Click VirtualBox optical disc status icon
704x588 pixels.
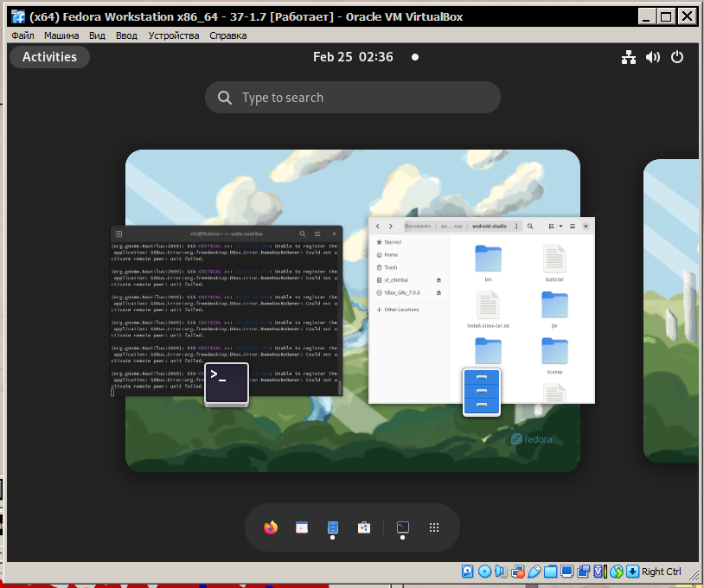[x=485, y=572]
